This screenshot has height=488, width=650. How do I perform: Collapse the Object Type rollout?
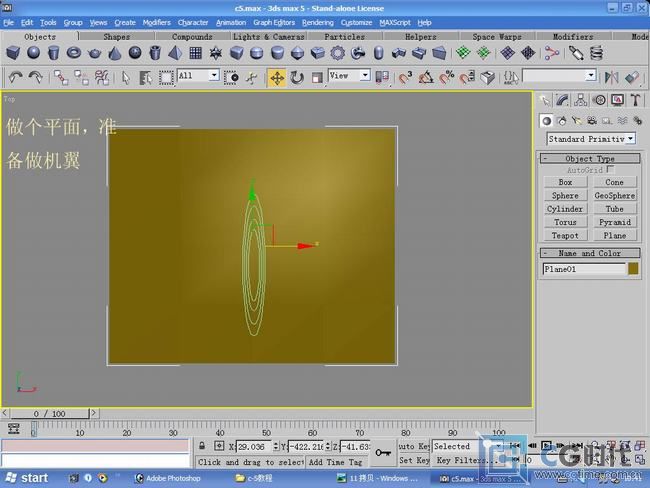click(x=590, y=158)
